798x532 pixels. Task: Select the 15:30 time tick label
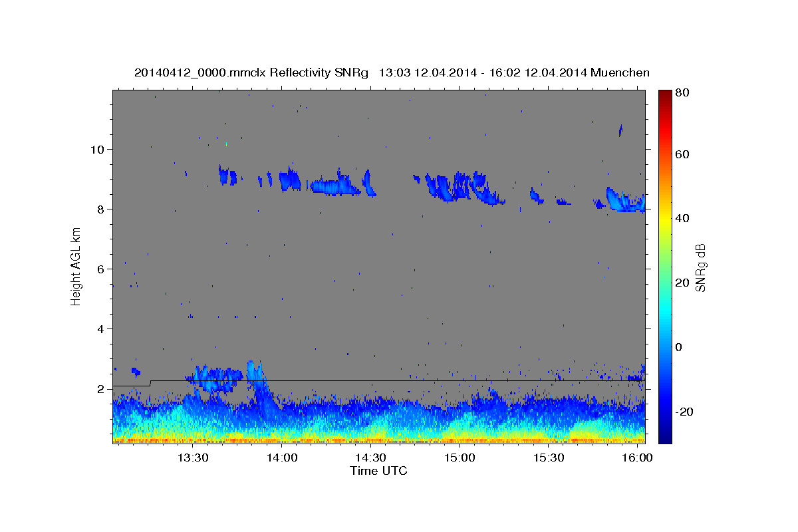pos(549,458)
